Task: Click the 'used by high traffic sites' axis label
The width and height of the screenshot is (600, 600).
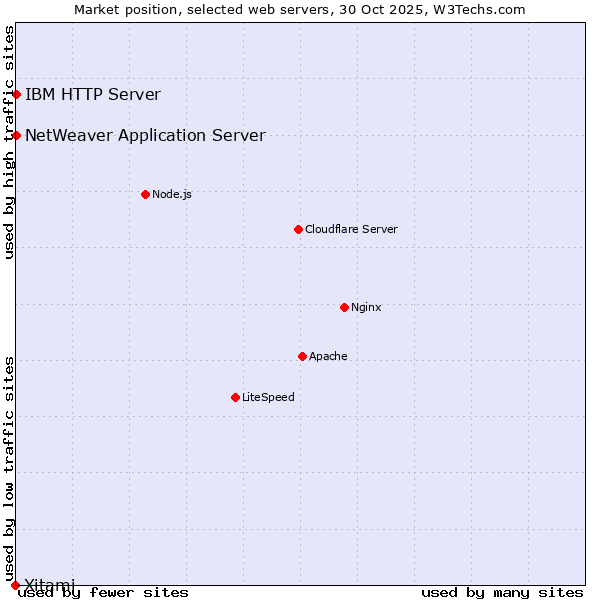Action: 9,142
